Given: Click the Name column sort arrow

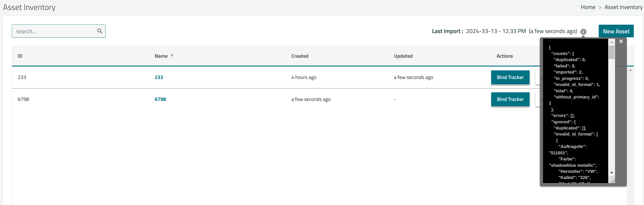Looking at the screenshot, I should [x=172, y=56].
